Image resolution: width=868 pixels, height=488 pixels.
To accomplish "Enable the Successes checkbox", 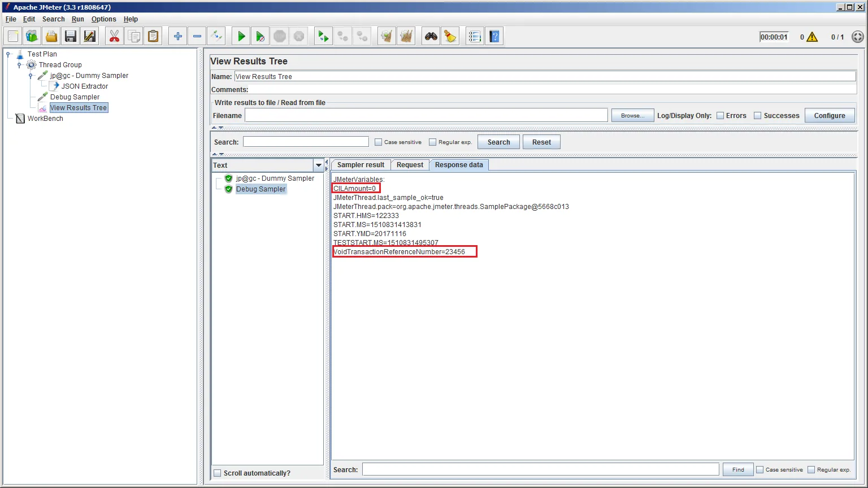I will 758,116.
